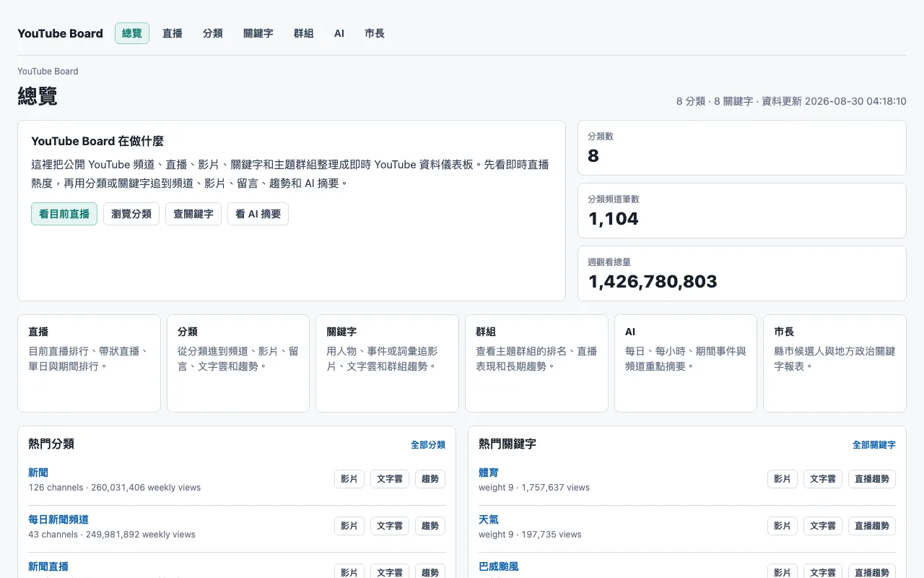Open the 巴威颱風 keyword link
The width and height of the screenshot is (924, 578).
(499, 566)
